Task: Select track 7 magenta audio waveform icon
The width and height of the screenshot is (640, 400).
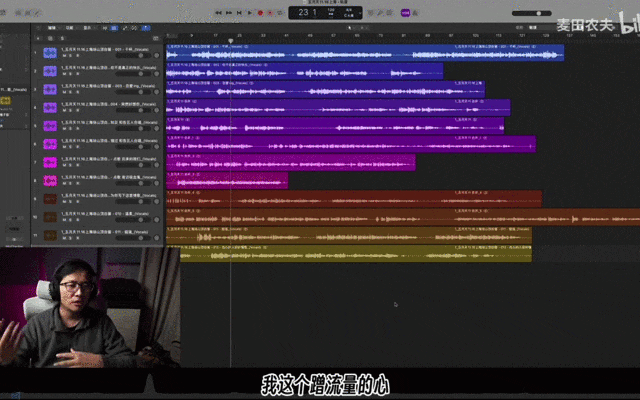Action: 50,162
